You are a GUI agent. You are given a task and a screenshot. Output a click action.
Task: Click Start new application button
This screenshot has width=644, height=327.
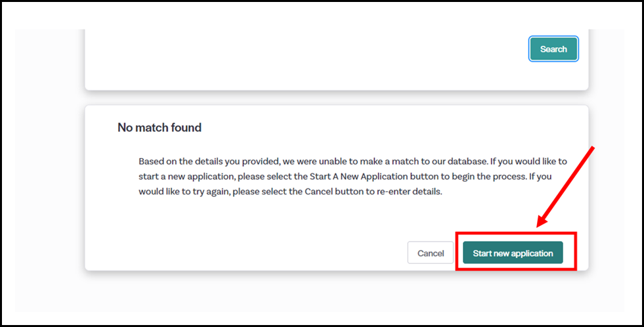point(513,253)
